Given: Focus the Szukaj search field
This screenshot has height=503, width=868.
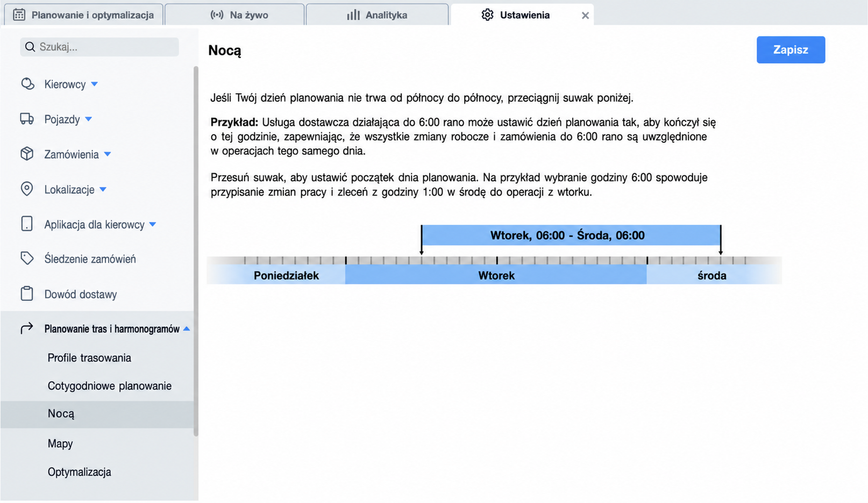Looking at the screenshot, I should [99, 47].
